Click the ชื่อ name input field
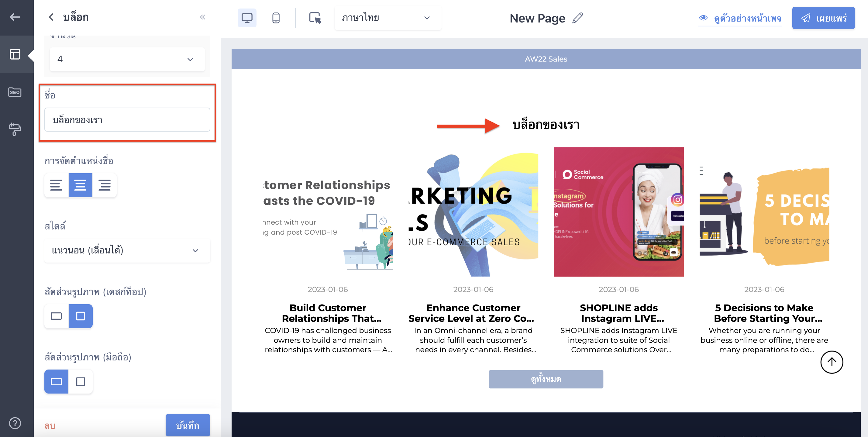The width and height of the screenshot is (868, 437). click(x=127, y=120)
